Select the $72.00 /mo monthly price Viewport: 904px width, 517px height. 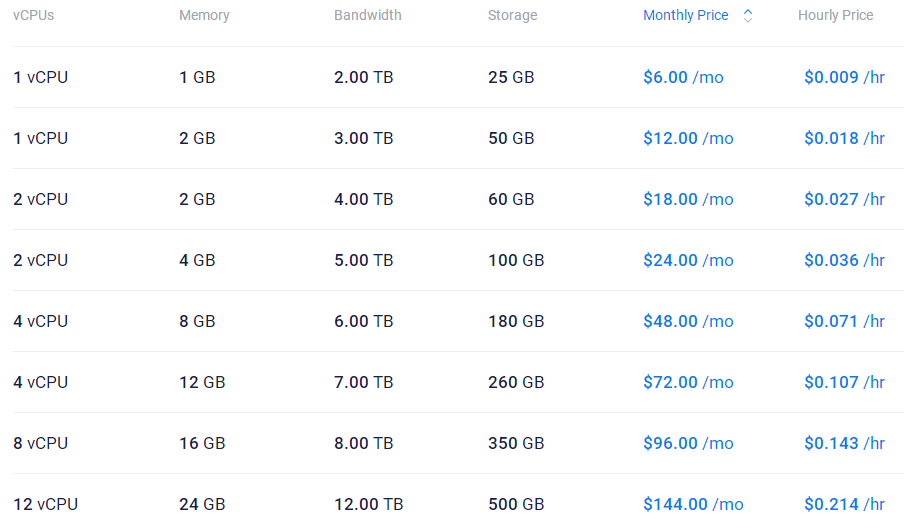688,382
